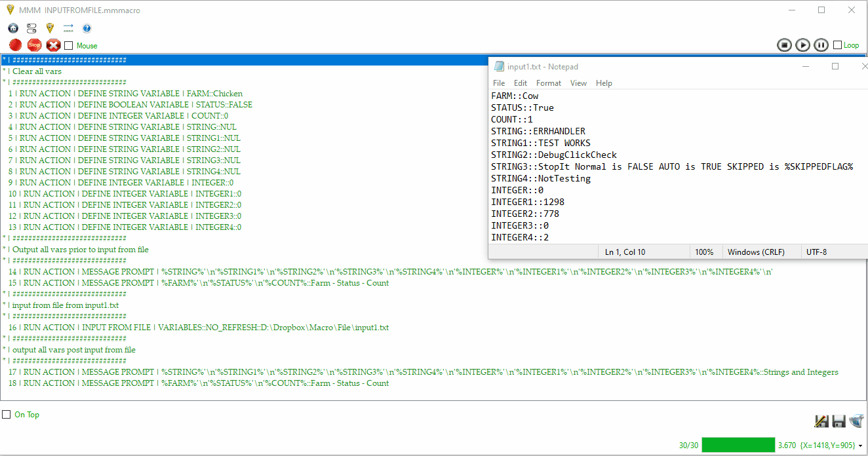Start recording with the red circle button
The height and width of the screenshot is (456, 868).
[x=16, y=45]
